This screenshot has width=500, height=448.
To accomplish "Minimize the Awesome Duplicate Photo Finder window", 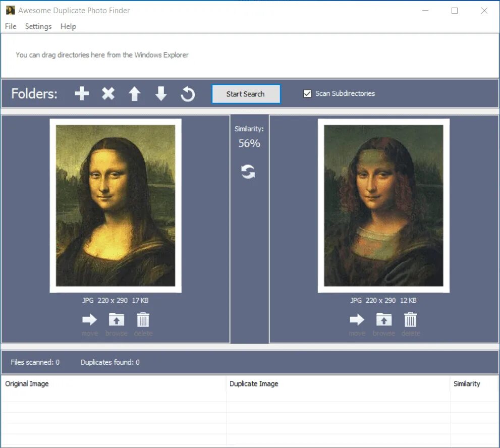I will (425, 11).
